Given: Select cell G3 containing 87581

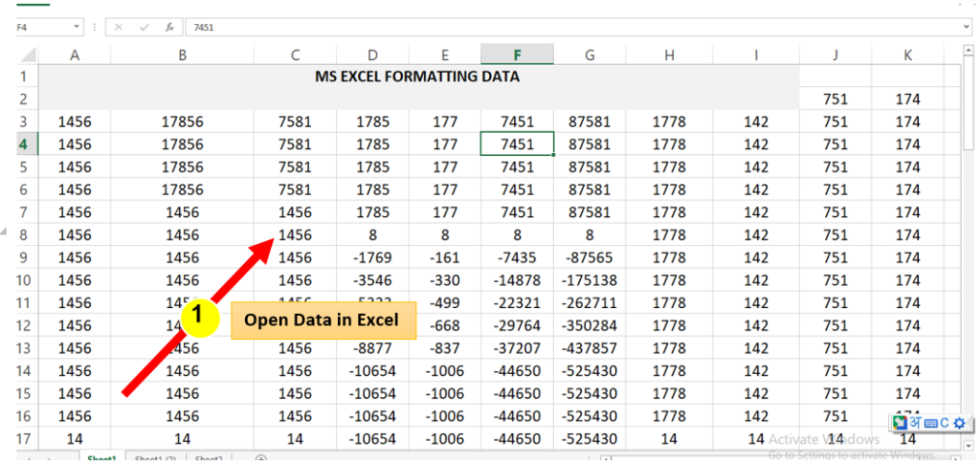Looking at the screenshot, I should [x=590, y=122].
